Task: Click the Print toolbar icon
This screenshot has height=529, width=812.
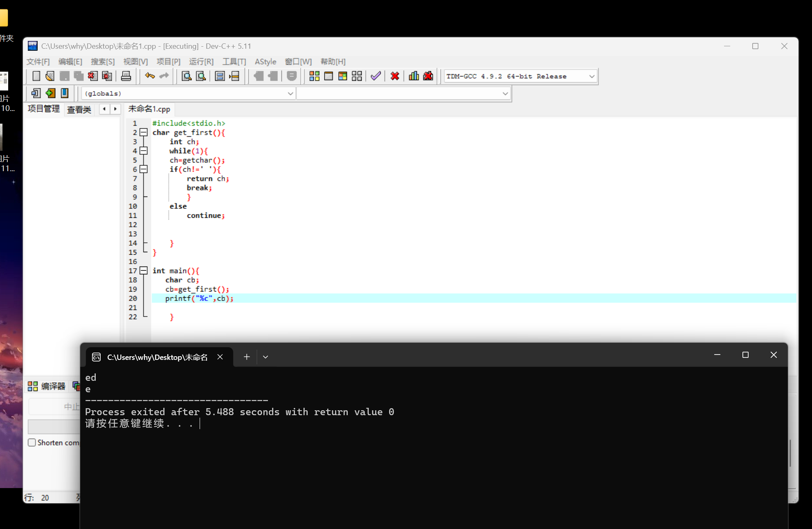Action: [x=126, y=76]
